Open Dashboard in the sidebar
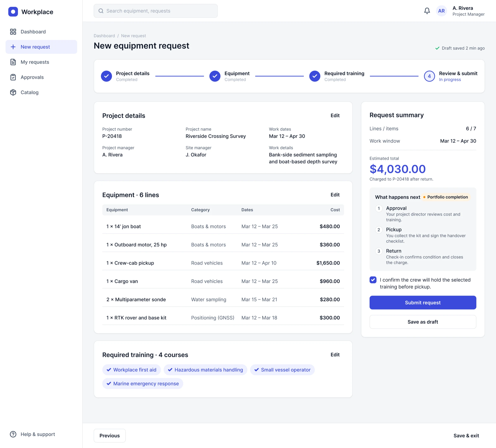The image size is (496, 448). 41,32
